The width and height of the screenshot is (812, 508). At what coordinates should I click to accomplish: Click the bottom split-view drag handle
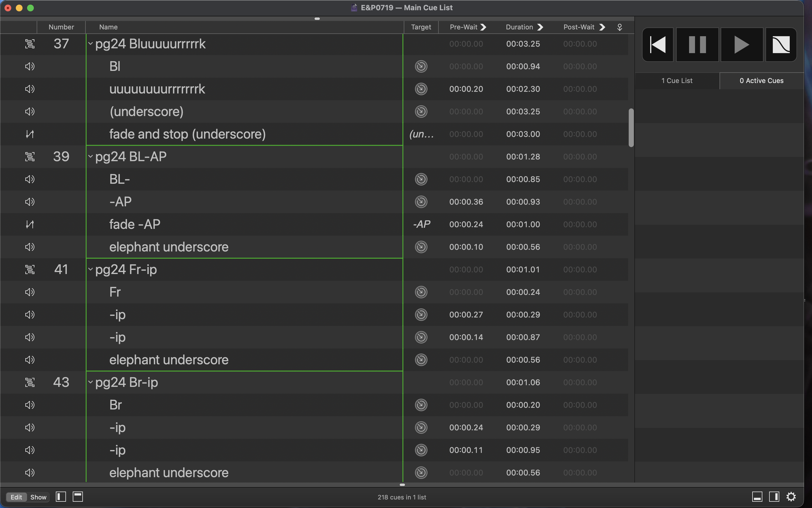402,485
